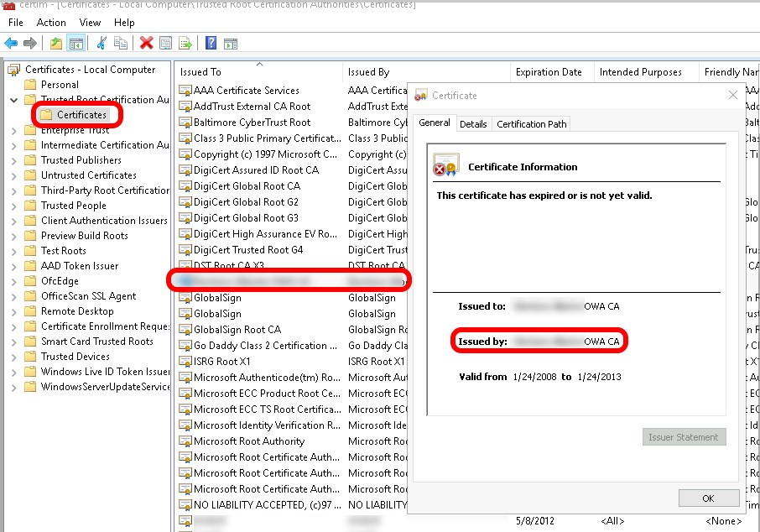
Task: Click the Issuer Statement button
Action: [x=685, y=436]
